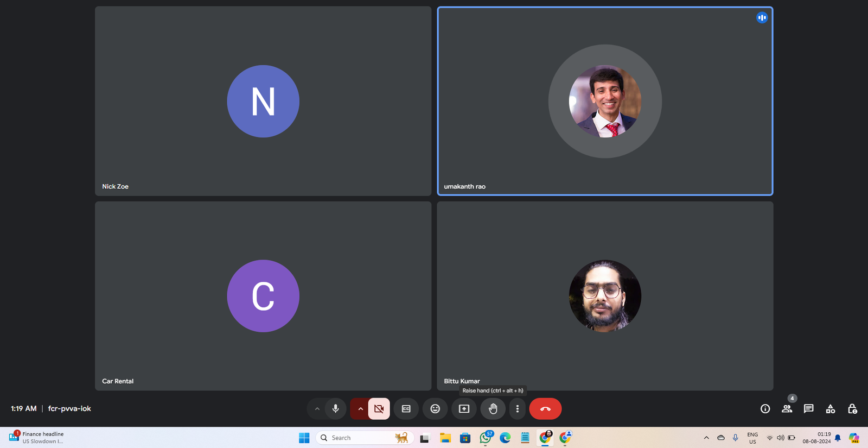Mute the microphone in call toolbar
Screen dimensions: 868x448
pyautogui.click(x=336, y=409)
